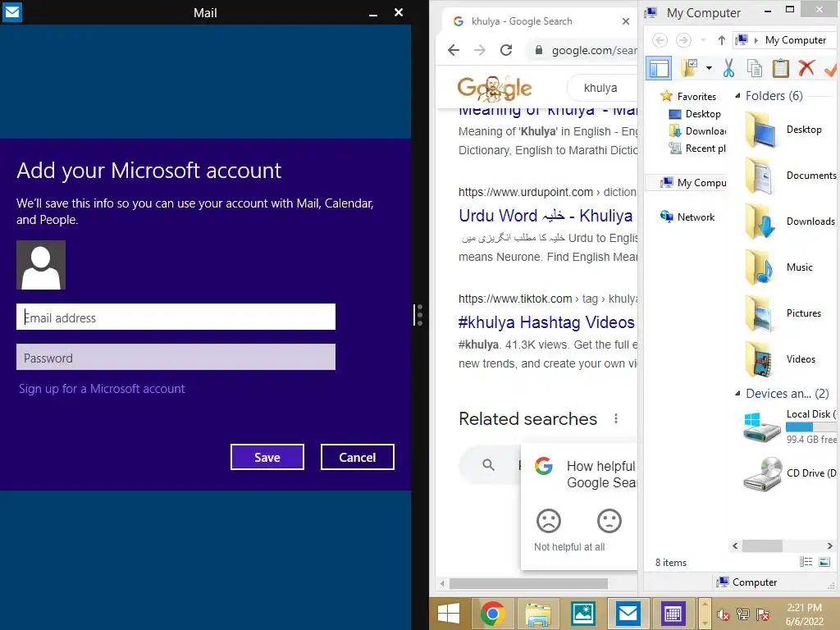
Task: Save the Microsoft account details
Action: (x=267, y=457)
